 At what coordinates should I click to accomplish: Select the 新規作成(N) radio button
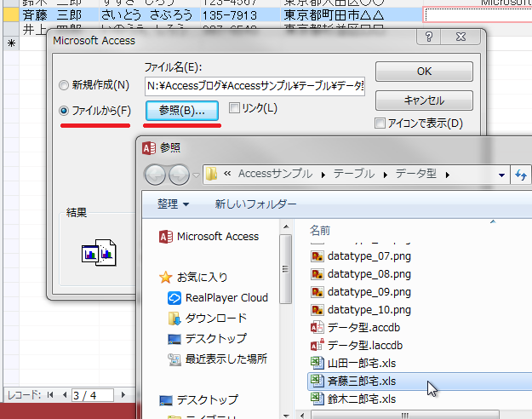click(64, 85)
